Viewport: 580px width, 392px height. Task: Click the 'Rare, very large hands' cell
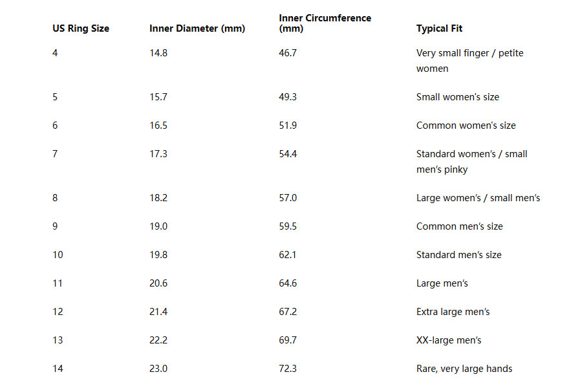(x=464, y=369)
